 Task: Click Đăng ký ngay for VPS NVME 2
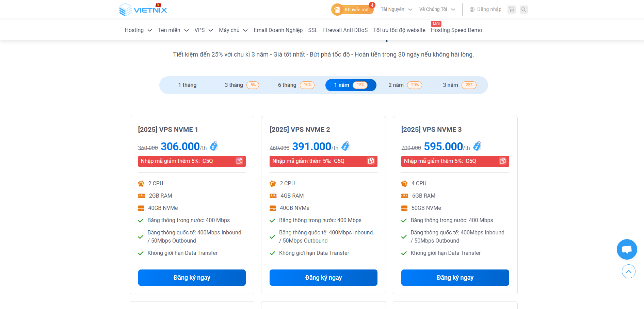[x=323, y=278]
